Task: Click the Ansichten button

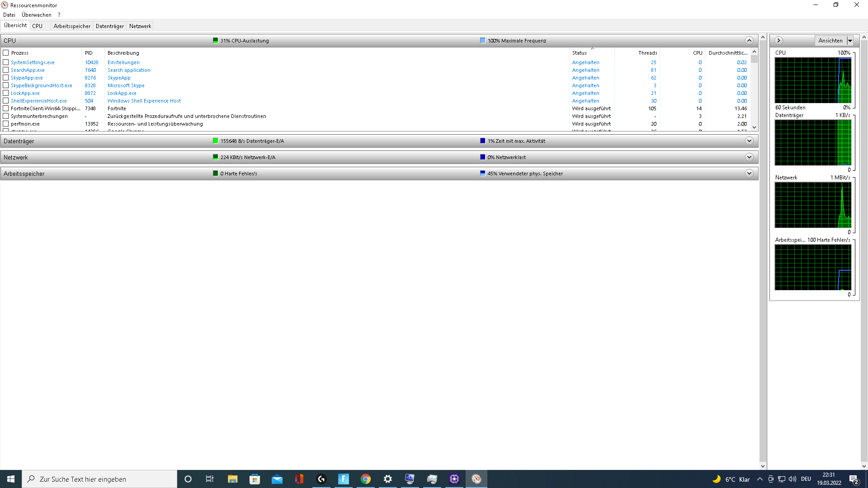Action: pyautogui.click(x=830, y=41)
